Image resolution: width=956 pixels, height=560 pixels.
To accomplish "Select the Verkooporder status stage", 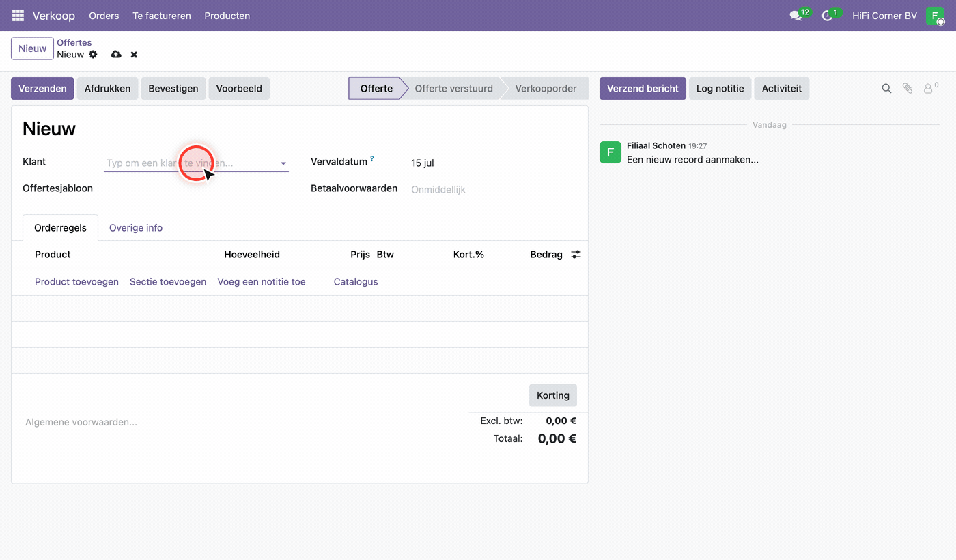I will [546, 88].
